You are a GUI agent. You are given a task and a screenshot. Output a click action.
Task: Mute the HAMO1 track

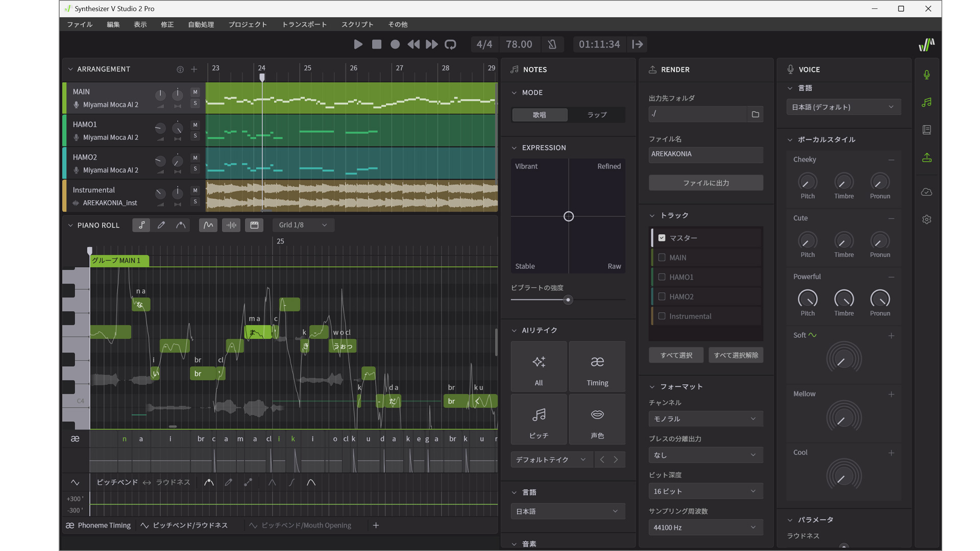point(195,125)
